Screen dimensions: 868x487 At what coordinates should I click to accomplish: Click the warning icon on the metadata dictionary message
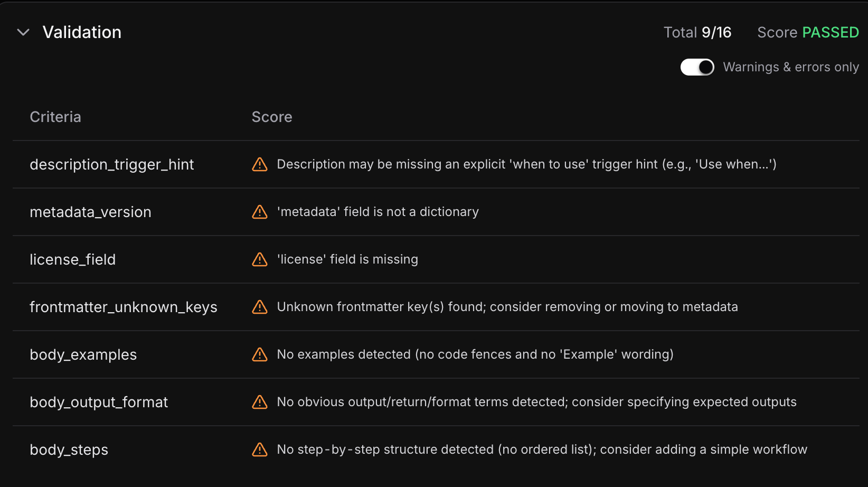click(x=259, y=212)
